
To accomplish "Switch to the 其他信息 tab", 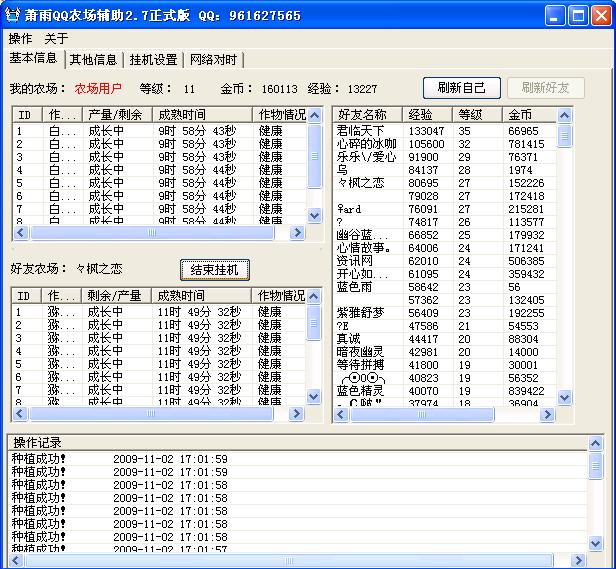I will 95,60.
